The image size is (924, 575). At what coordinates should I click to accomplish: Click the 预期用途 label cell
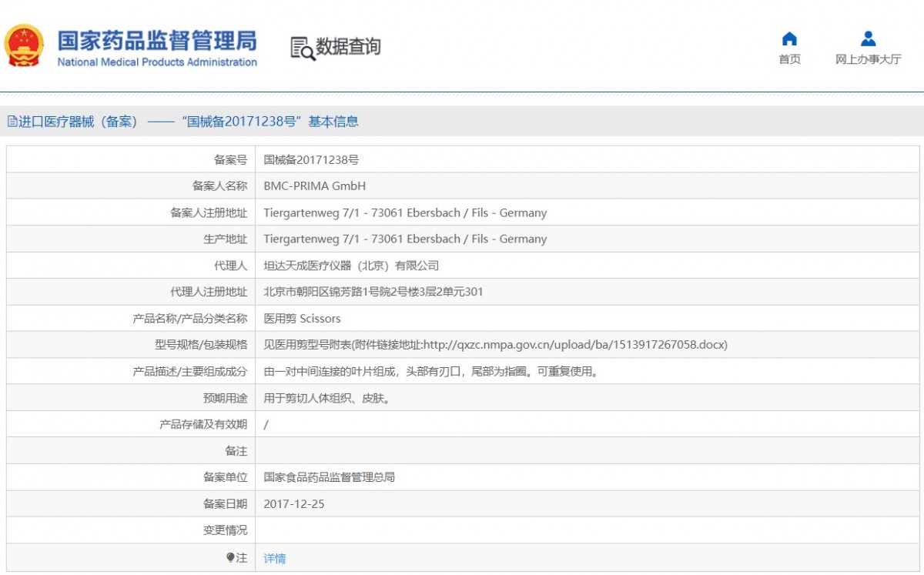point(131,398)
